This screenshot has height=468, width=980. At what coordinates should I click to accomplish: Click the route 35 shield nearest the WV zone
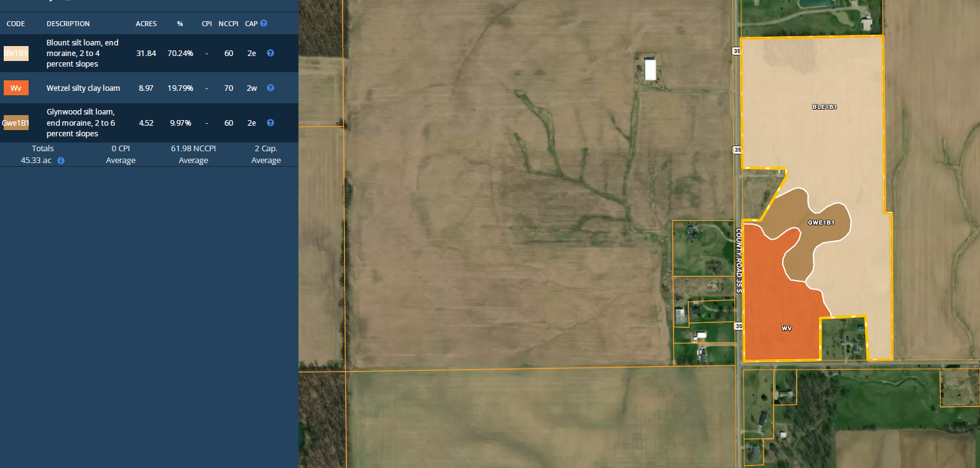click(x=738, y=326)
